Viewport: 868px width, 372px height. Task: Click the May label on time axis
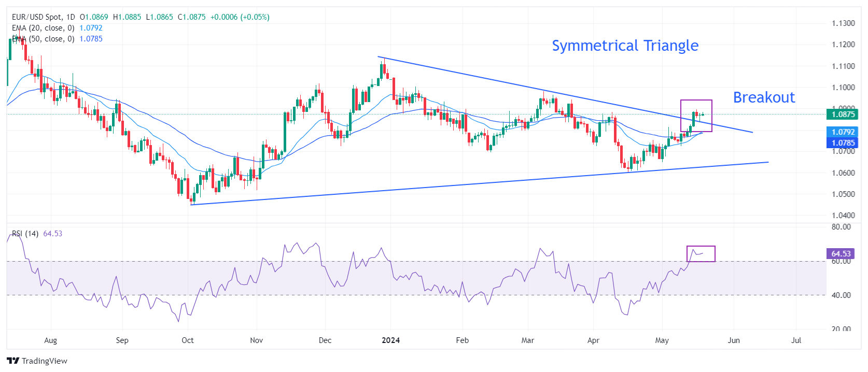click(662, 340)
